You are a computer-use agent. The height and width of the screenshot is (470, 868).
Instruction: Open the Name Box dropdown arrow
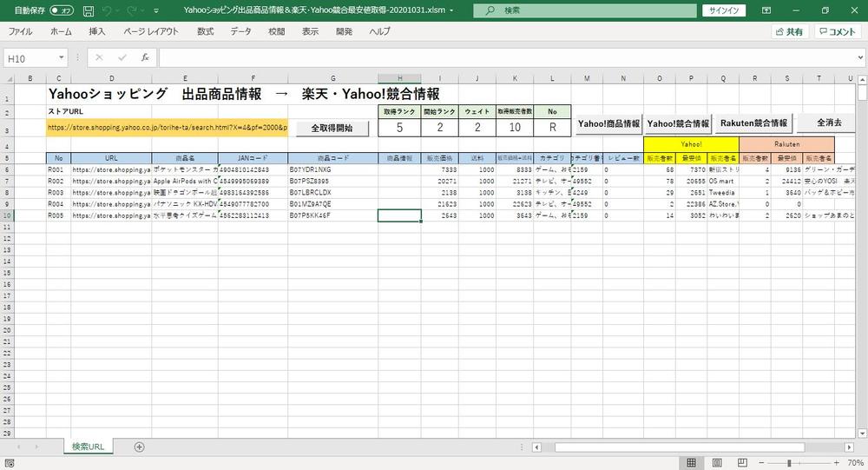click(x=61, y=57)
